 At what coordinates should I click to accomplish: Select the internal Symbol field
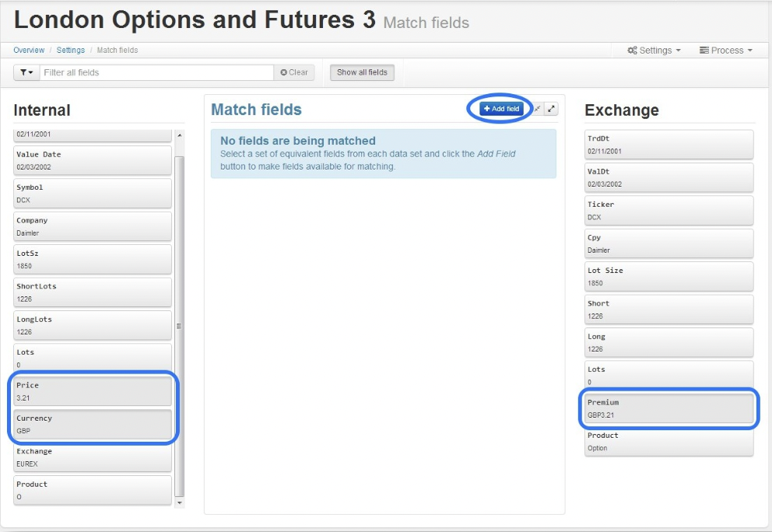93,194
